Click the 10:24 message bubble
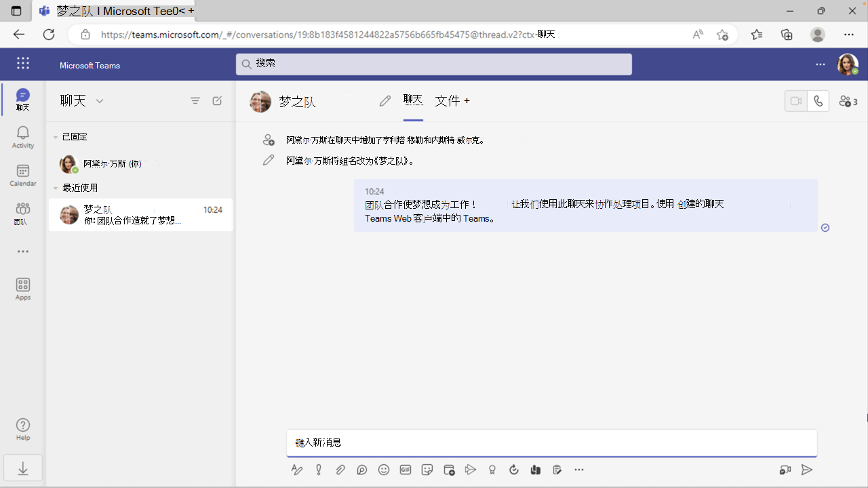Viewport: 868px width, 488px height. (585, 205)
